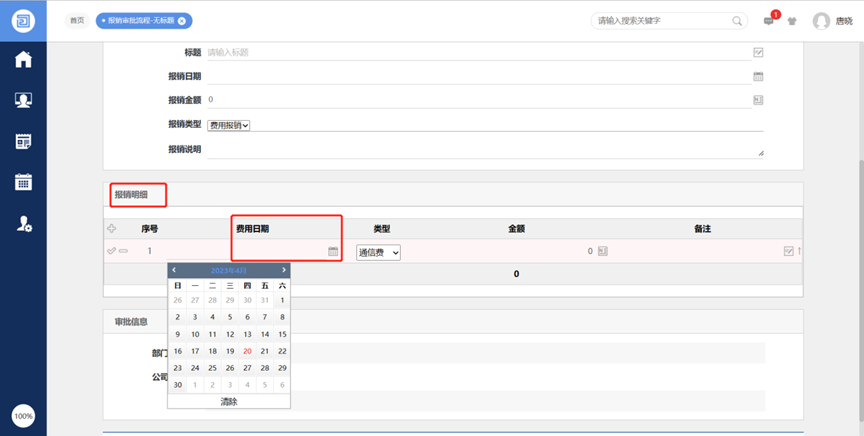Select the 报销审批流程-无标题 tab
Viewport: 864px width, 436px height.
tap(141, 21)
